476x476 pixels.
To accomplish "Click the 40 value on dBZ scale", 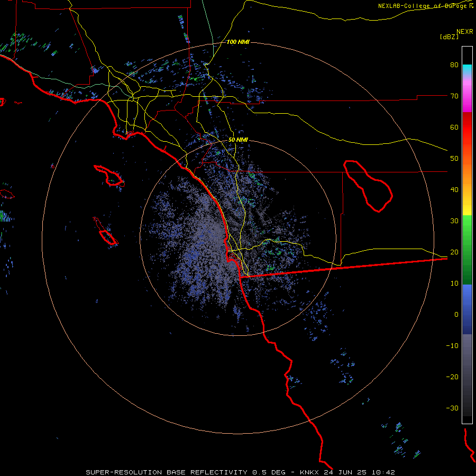I will click(x=454, y=190).
